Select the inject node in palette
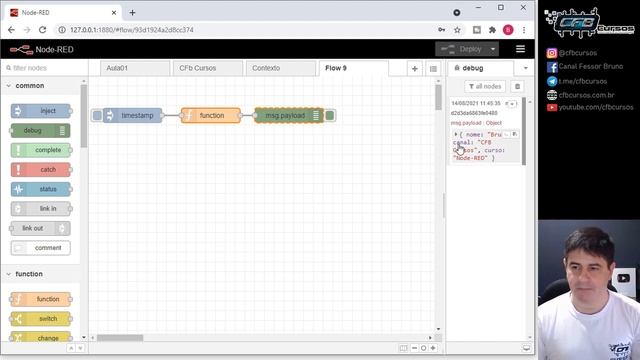 pos(40,111)
